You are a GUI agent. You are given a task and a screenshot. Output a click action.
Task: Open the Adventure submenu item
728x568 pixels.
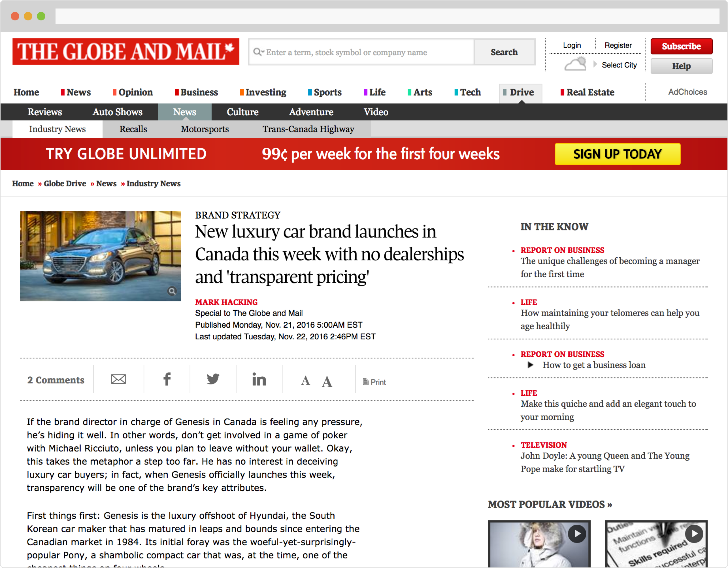[x=311, y=112]
